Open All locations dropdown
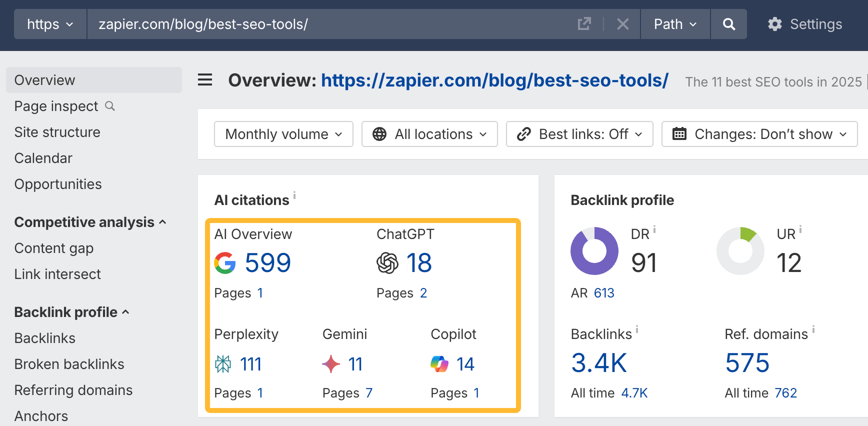This screenshot has width=868, height=426. click(429, 134)
